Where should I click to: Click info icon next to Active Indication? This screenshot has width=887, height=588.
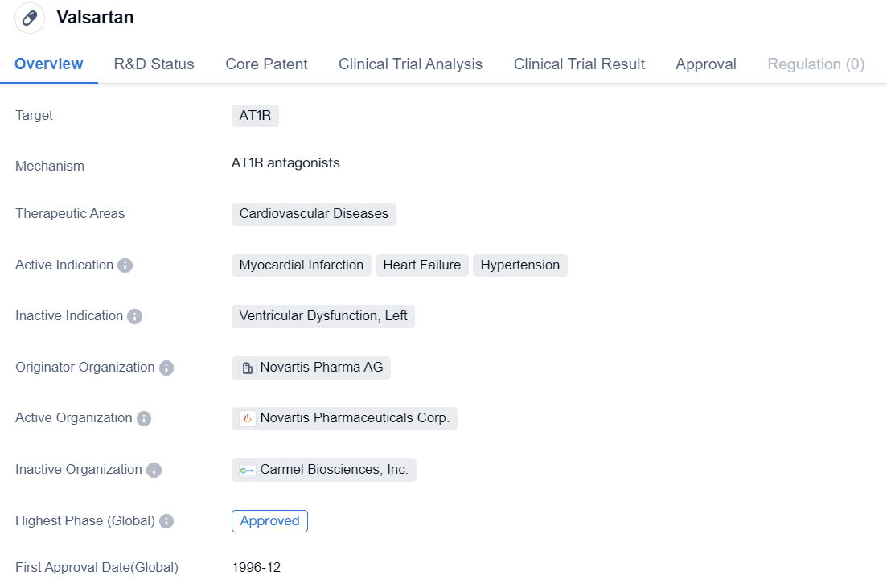[125, 265]
